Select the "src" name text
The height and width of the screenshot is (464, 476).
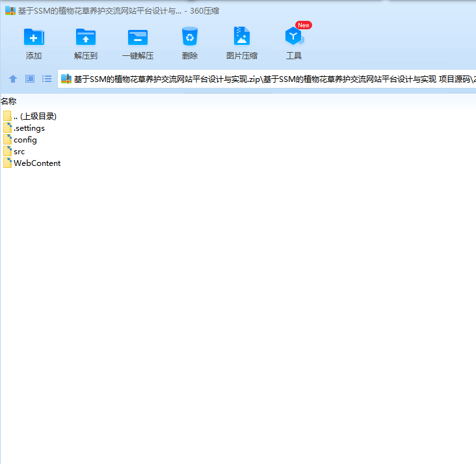pos(19,152)
